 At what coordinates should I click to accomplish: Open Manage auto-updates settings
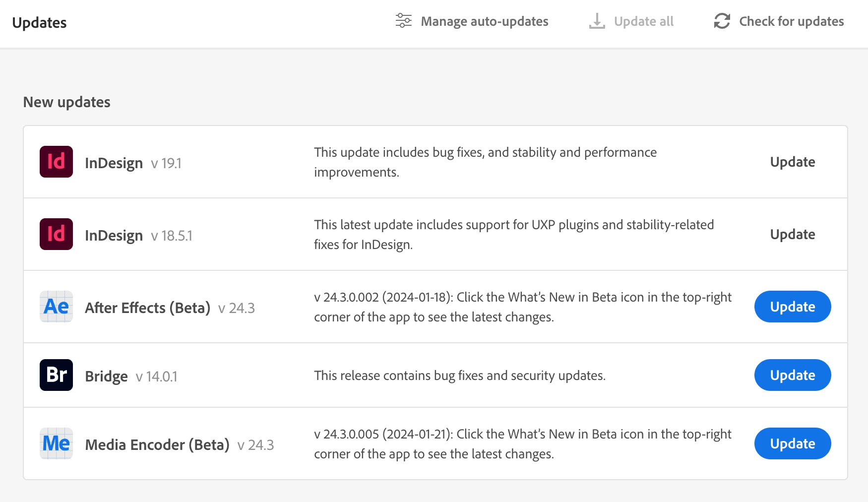tap(484, 21)
